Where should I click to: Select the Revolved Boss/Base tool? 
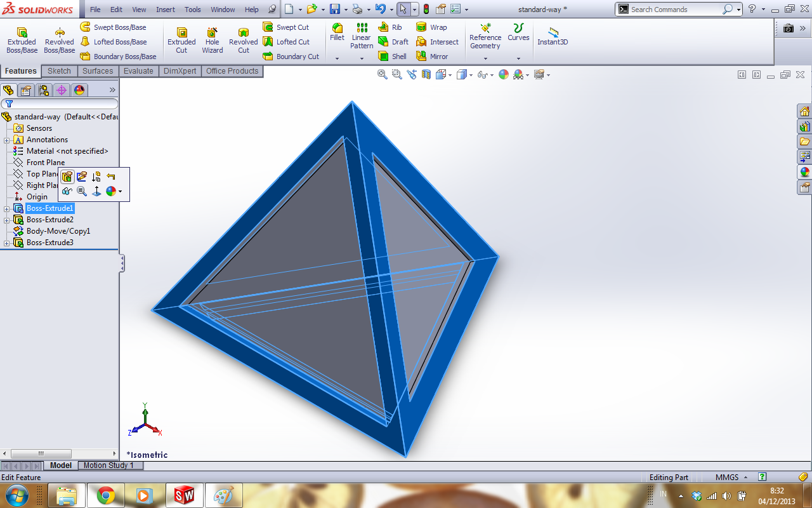tap(59, 40)
